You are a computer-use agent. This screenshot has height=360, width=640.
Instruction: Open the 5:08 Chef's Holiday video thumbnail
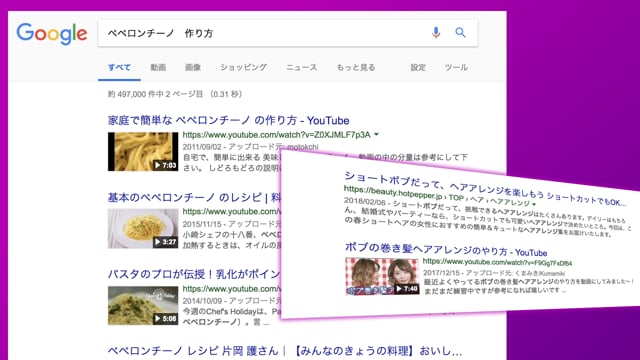(143, 305)
